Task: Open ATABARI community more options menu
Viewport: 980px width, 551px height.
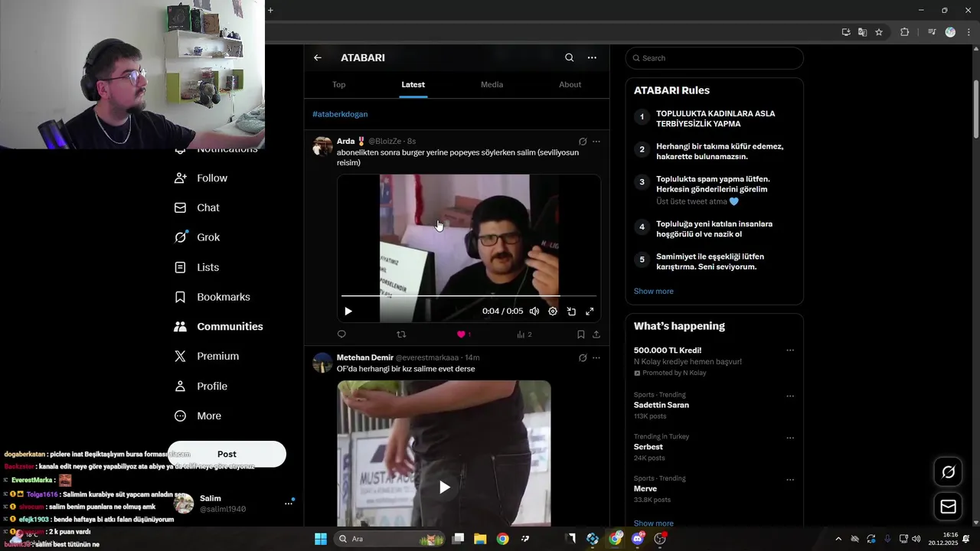Action: [x=592, y=57]
